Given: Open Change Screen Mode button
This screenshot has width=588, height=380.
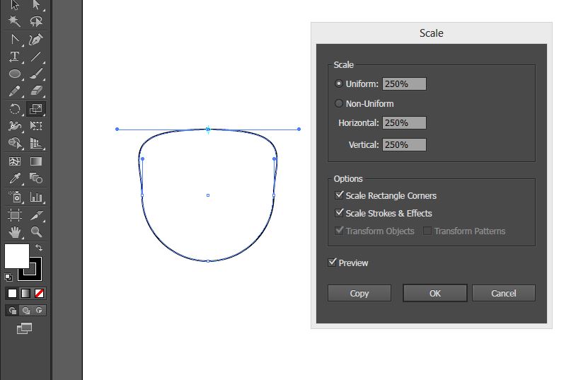Looking at the screenshot, I should (24, 328).
